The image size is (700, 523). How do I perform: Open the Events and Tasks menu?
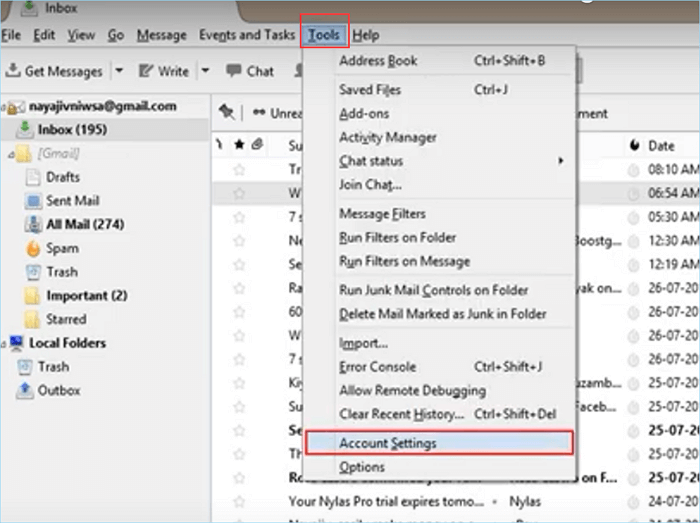tap(247, 35)
